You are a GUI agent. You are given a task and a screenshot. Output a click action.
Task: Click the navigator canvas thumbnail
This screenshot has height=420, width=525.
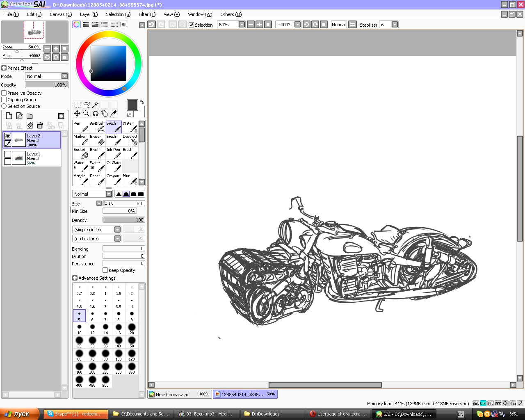point(34,32)
